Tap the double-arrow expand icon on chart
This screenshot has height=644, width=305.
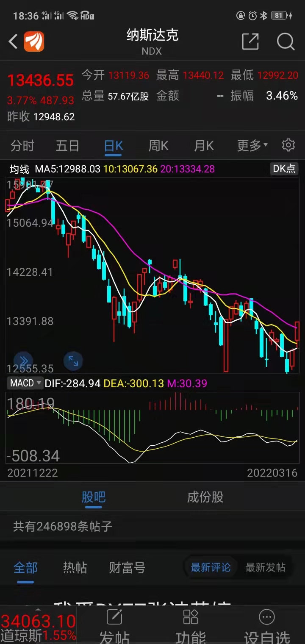(x=23, y=360)
